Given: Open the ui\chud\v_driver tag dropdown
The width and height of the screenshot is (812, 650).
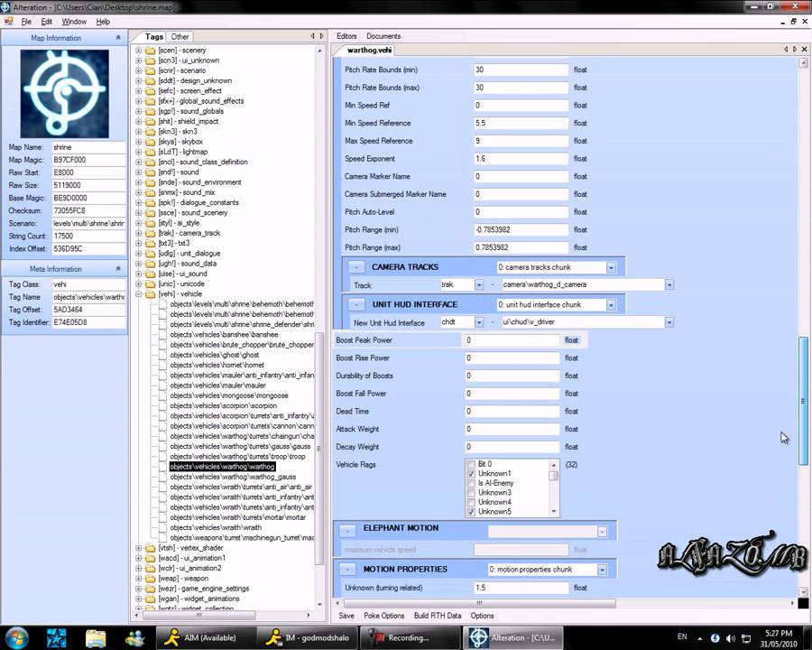Looking at the screenshot, I should click(669, 322).
